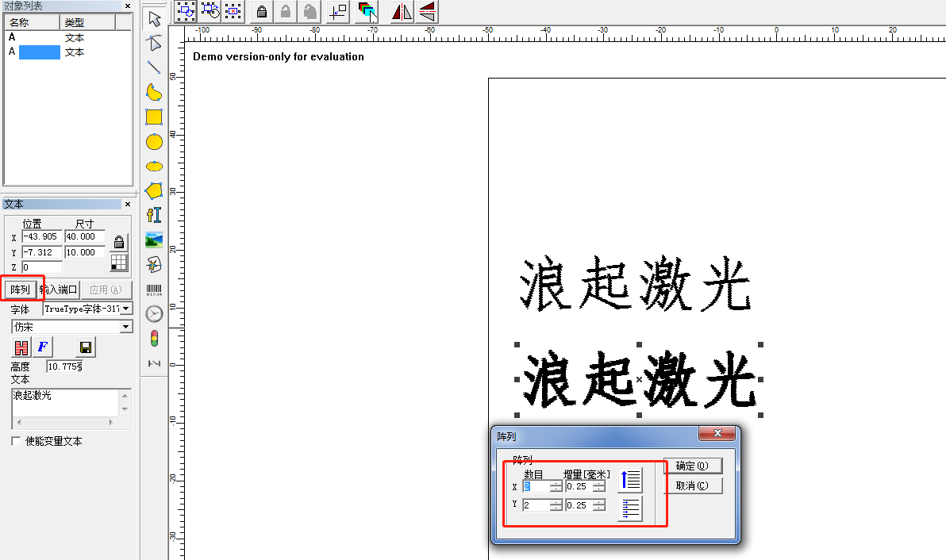Apply horizontal mirror to the object
This screenshot has height=560, width=946.
[x=401, y=11]
